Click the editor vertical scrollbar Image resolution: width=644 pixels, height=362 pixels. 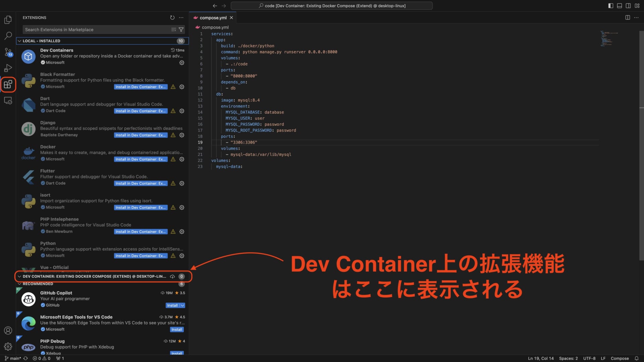coord(641,145)
